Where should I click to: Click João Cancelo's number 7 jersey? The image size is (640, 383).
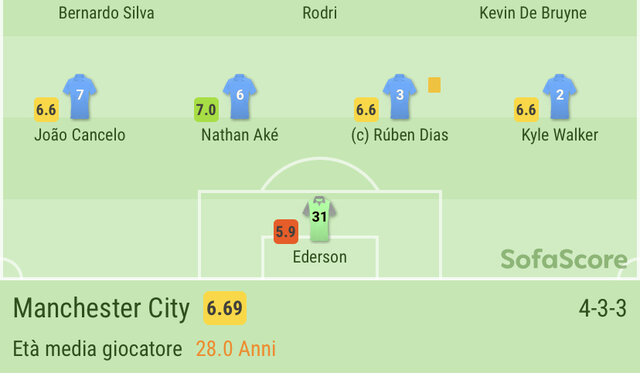coord(80,97)
